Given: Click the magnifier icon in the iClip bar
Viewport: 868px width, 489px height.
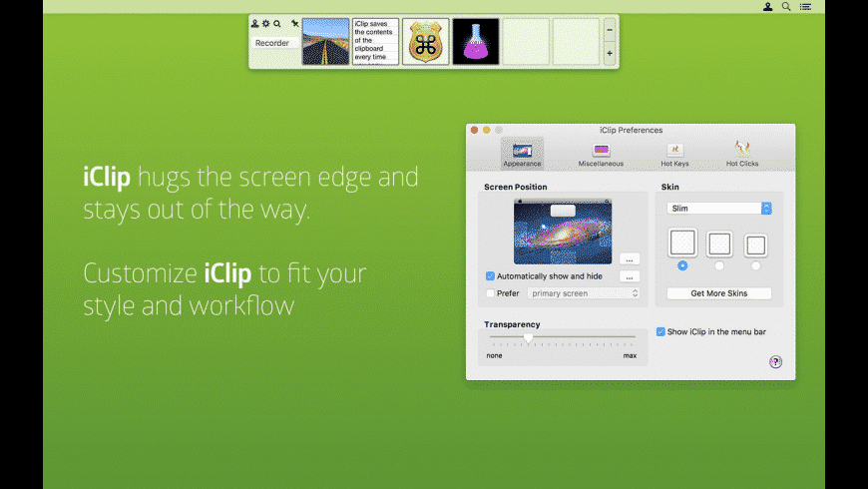Looking at the screenshot, I should pyautogui.click(x=276, y=23).
